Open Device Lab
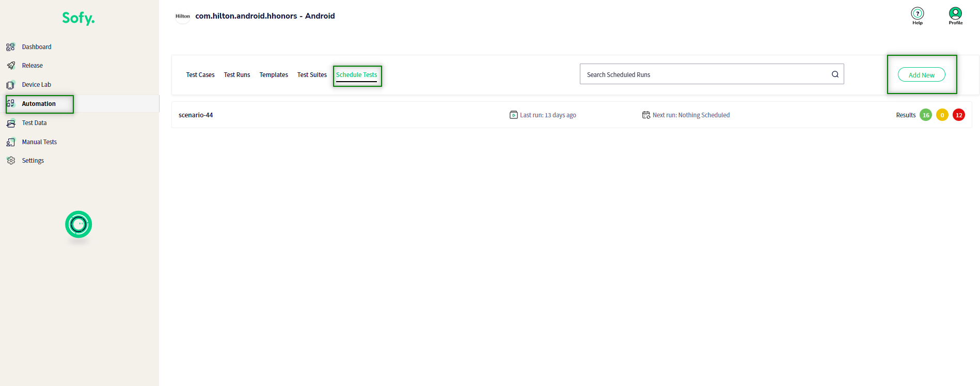 (x=37, y=85)
